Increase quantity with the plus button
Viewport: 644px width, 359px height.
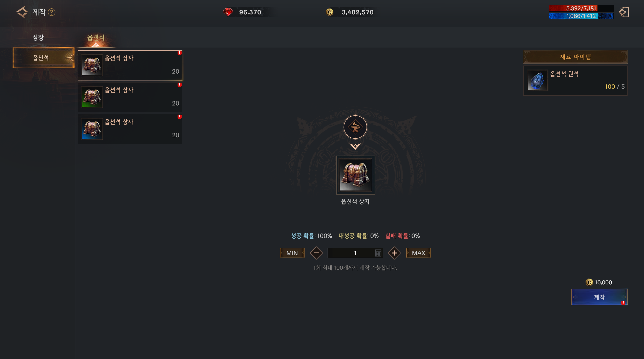tap(394, 253)
